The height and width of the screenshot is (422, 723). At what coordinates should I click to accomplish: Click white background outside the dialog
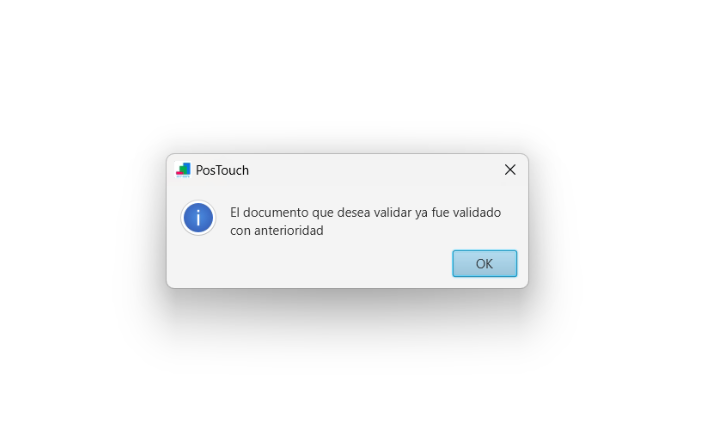tap(360, 69)
